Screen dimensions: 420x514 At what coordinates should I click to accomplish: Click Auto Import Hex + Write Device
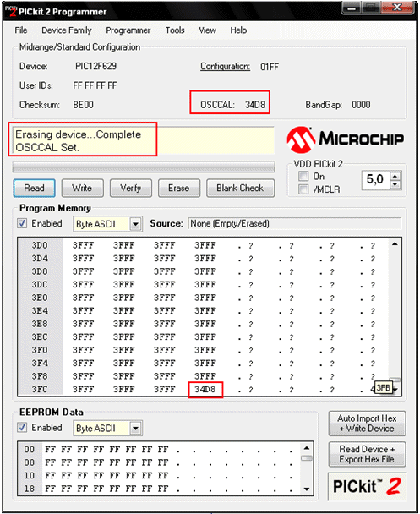point(367,424)
